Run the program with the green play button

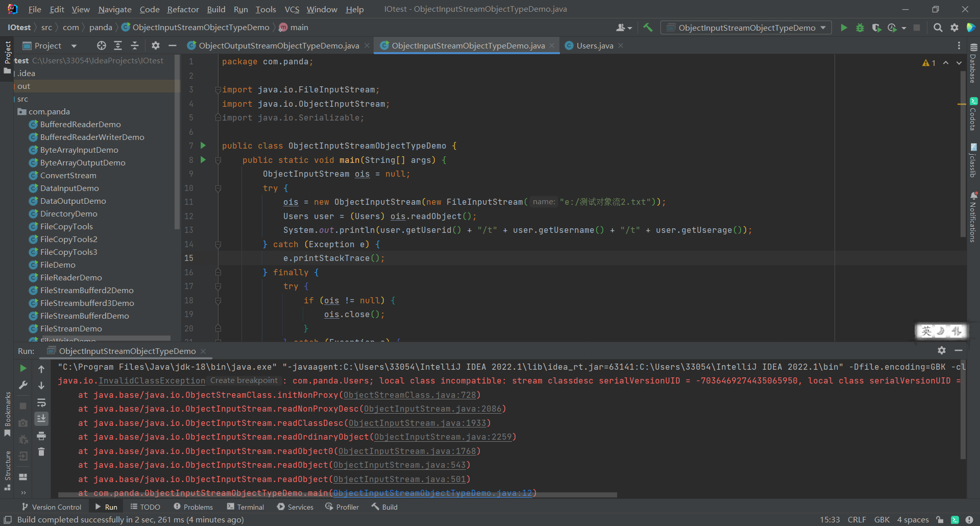(x=844, y=28)
